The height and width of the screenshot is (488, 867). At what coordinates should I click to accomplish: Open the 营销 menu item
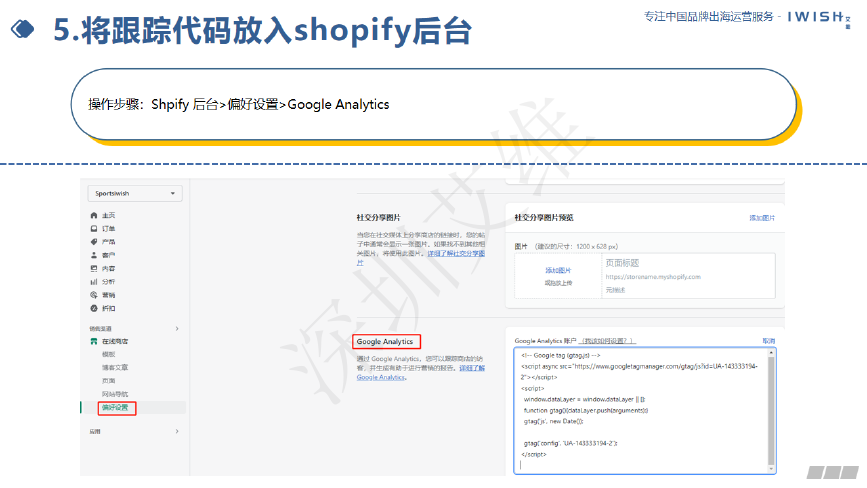click(108, 295)
